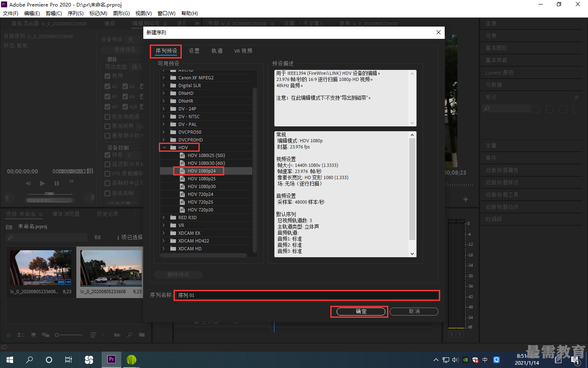Expand the Digital SLR folder

pos(164,85)
